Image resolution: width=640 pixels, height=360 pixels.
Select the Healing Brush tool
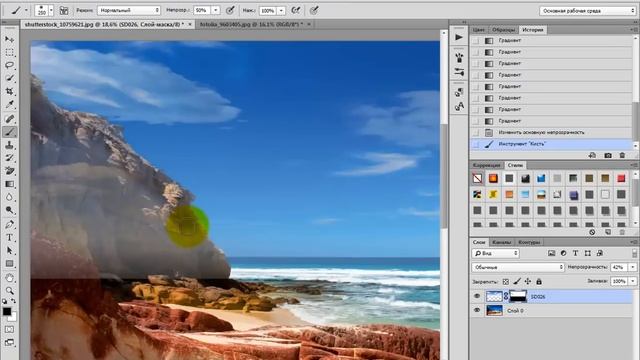pos(9,119)
